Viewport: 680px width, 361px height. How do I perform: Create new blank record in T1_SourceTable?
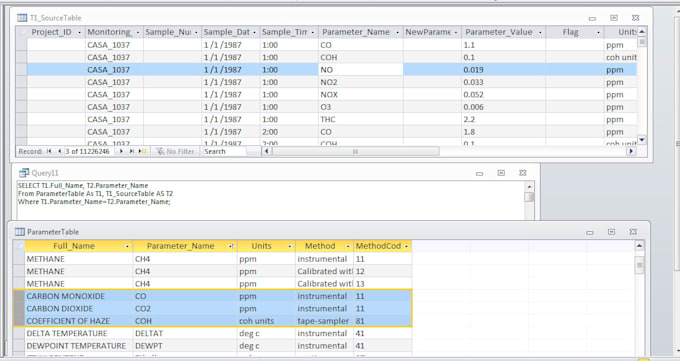(x=143, y=151)
